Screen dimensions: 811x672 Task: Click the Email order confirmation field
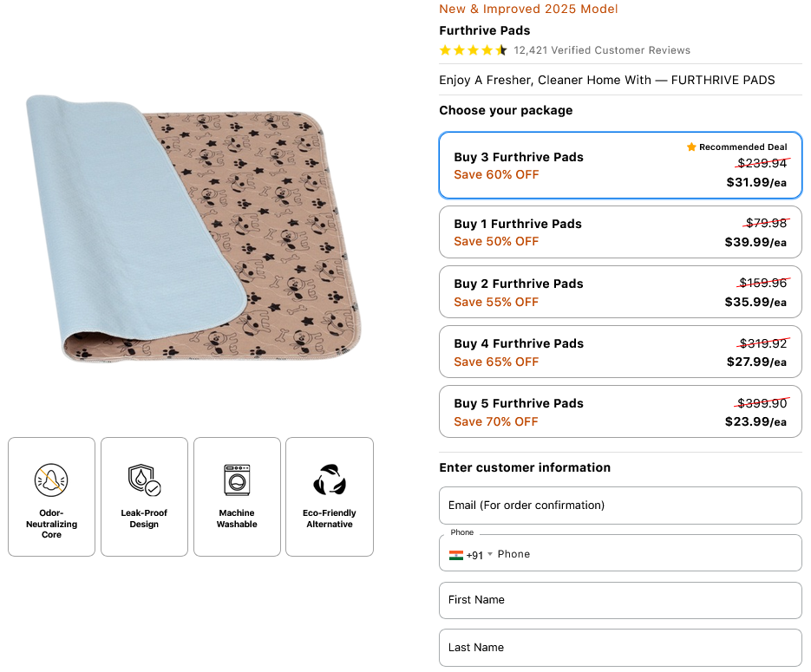[x=620, y=506]
